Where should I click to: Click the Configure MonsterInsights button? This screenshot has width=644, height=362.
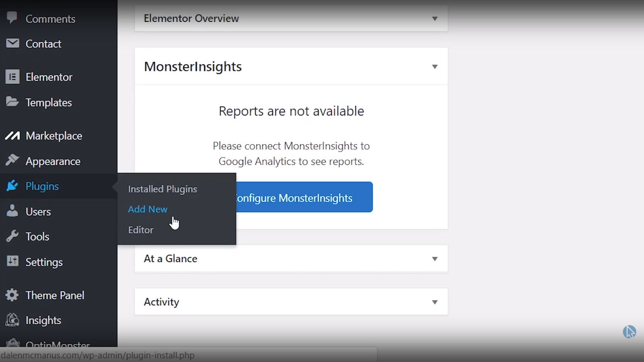pyautogui.click(x=304, y=197)
